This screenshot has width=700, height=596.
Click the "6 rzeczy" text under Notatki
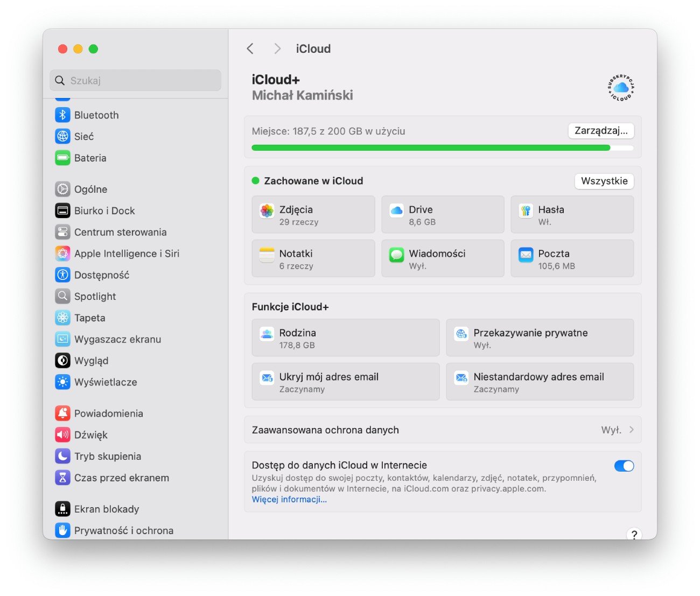click(296, 266)
